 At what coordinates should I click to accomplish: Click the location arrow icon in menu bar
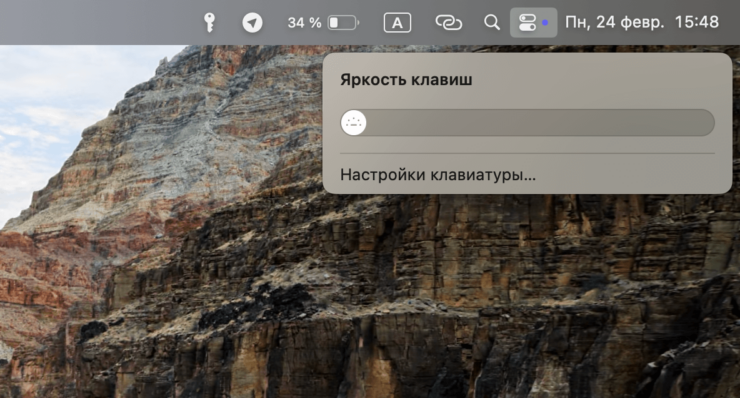(252, 22)
